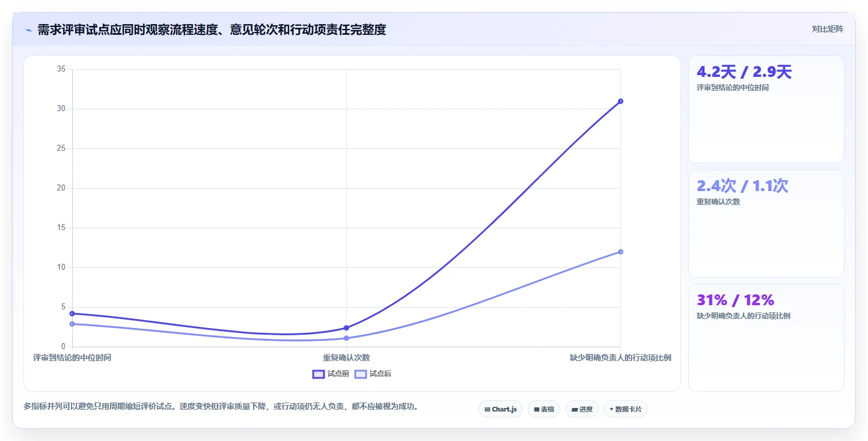The width and height of the screenshot is (868, 441).
Task: Click the card caption 评审到结论的中位时间
Action: [x=733, y=88]
